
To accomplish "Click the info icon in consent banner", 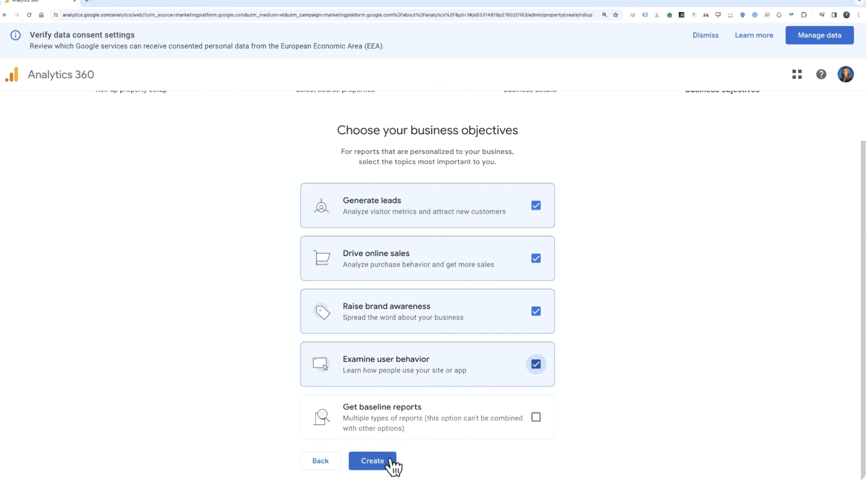I will (x=15, y=35).
